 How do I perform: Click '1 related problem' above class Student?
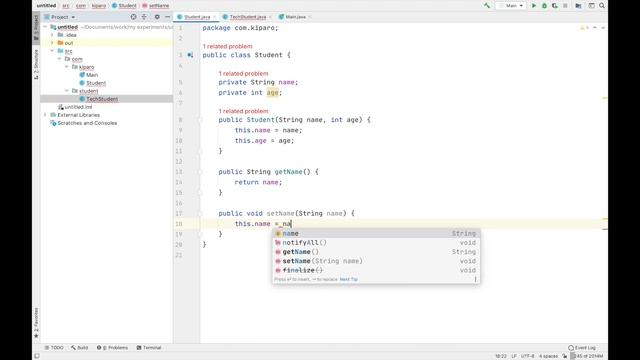click(227, 47)
